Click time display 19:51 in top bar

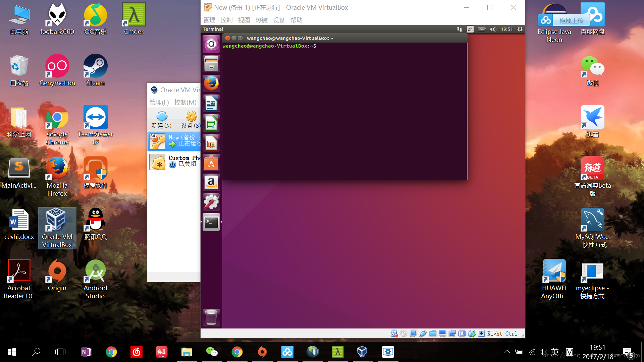pyautogui.click(x=506, y=29)
